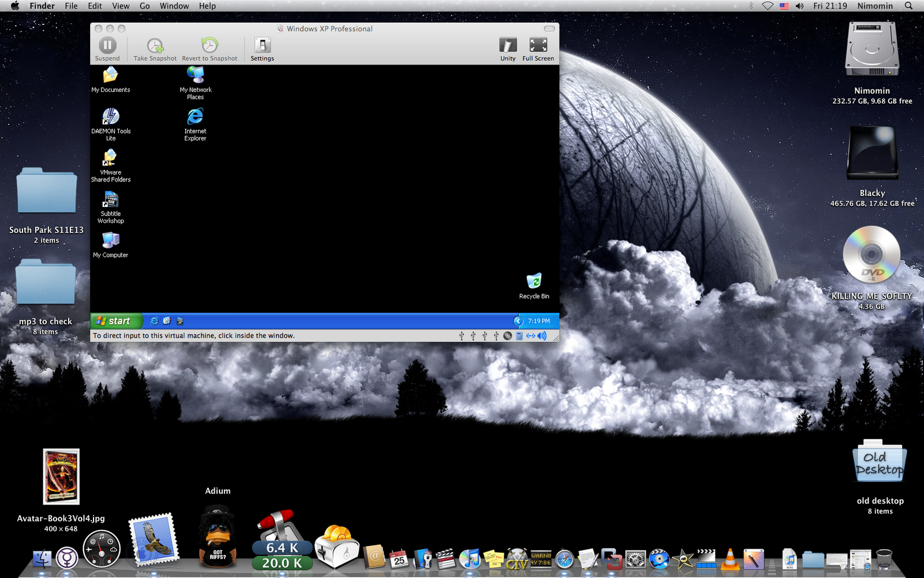This screenshot has height=578, width=924.
Task: Select mp3 to check folder
Action: pos(46,281)
